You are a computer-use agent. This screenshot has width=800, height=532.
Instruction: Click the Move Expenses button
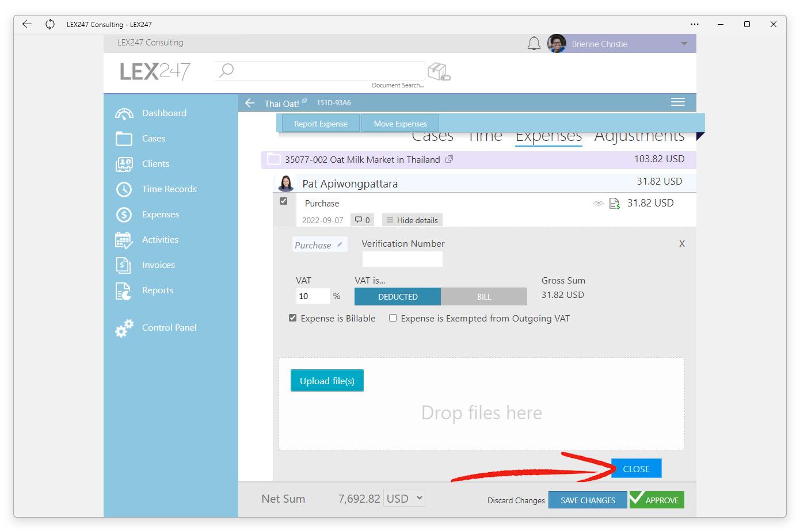click(x=400, y=124)
